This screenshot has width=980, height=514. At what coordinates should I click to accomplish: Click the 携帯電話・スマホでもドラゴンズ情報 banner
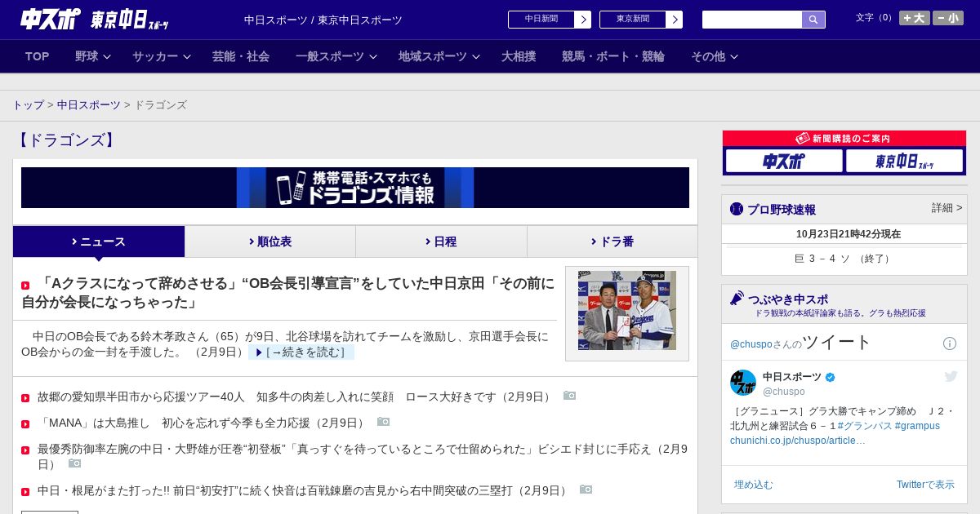355,188
